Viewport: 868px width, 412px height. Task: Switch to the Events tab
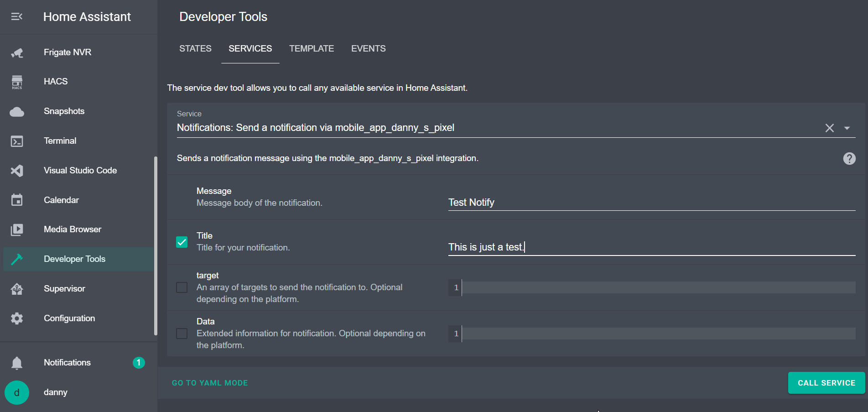pyautogui.click(x=369, y=49)
